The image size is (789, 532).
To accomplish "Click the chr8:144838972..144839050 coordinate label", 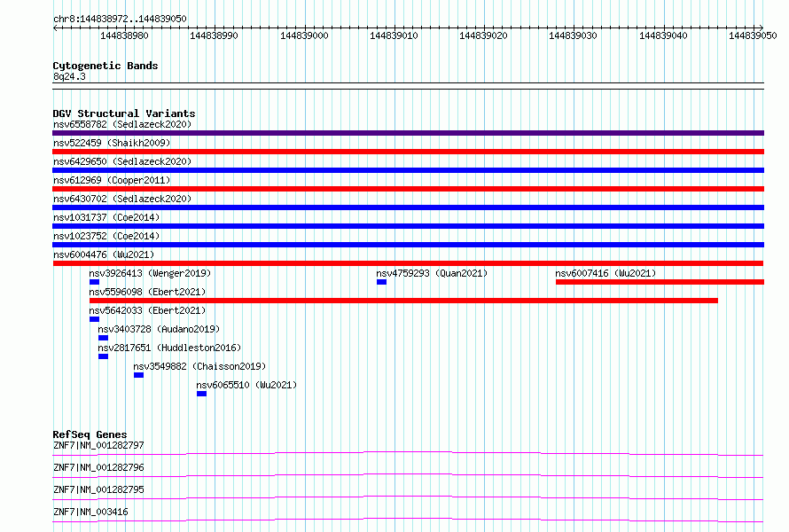I will coord(120,19).
